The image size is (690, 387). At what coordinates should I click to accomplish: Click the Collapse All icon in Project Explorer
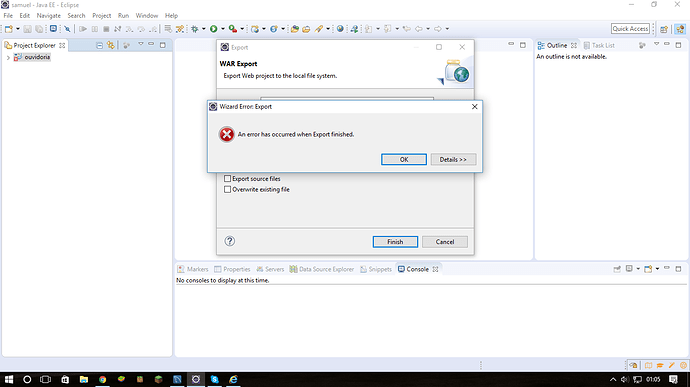[99, 45]
